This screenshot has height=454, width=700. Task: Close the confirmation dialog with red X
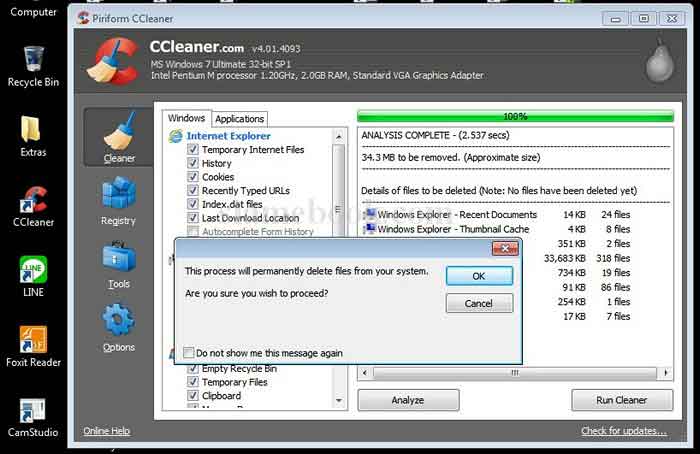[505, 248]
